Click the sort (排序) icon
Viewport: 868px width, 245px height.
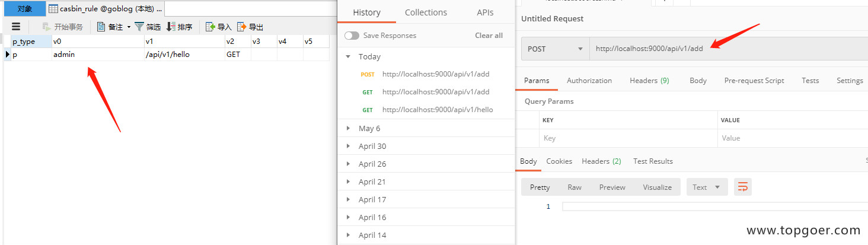[x=171, y=27]
